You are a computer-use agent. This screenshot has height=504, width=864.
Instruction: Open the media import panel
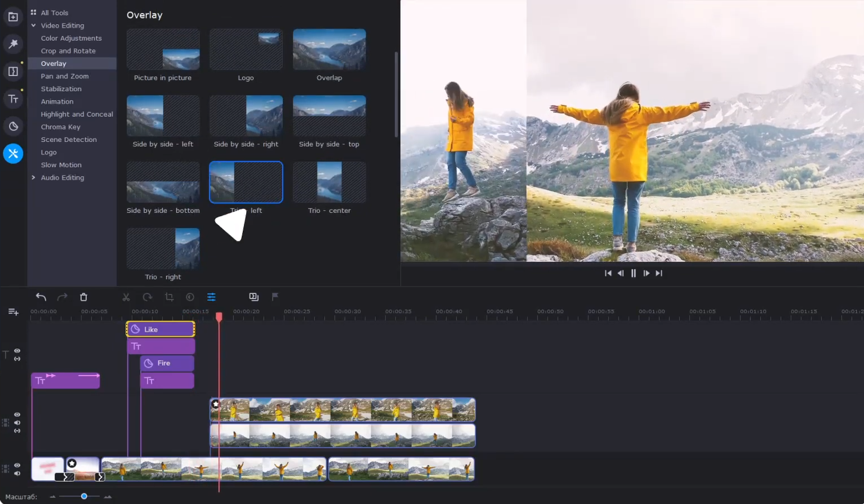[x=13, y=17]
